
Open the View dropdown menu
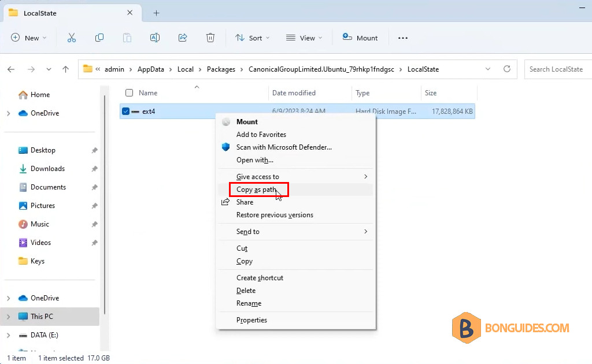tap(304, 38)
